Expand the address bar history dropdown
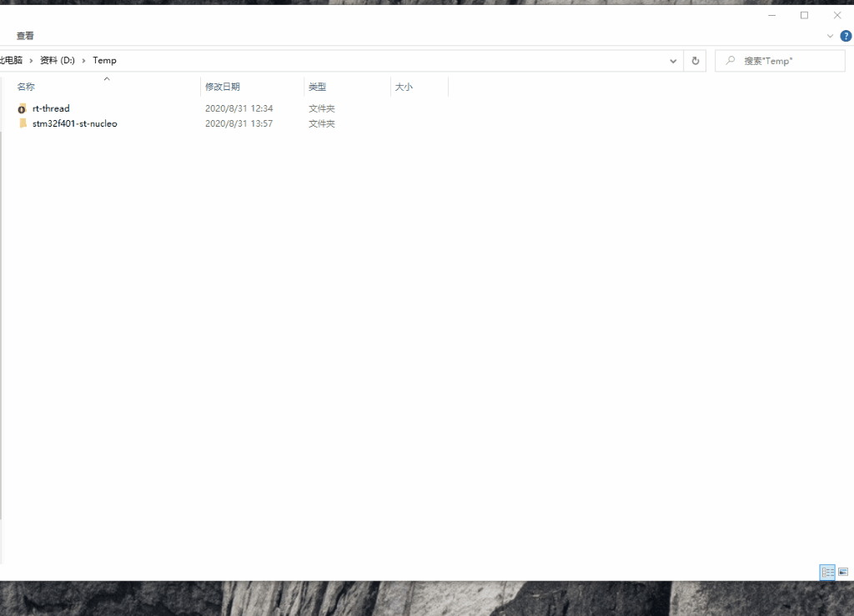 673,61
